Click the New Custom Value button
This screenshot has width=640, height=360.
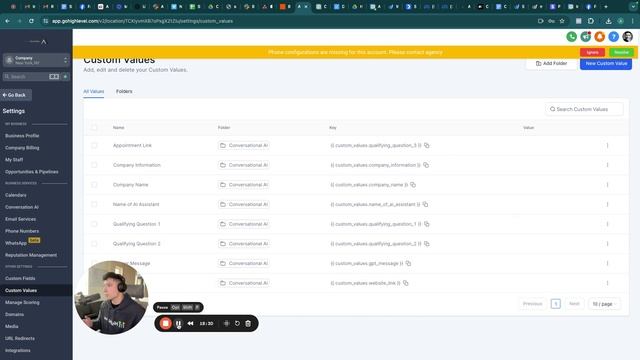click(x=606, y=63)
